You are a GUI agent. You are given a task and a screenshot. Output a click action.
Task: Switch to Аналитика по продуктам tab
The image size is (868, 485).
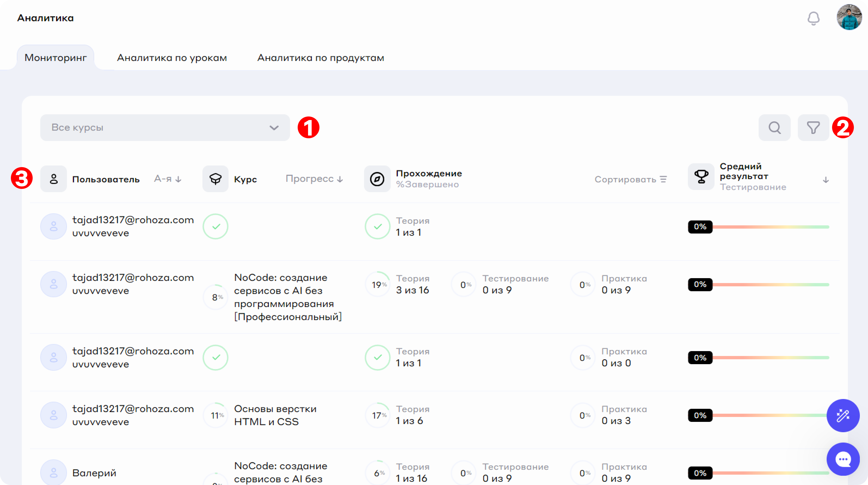321,58
